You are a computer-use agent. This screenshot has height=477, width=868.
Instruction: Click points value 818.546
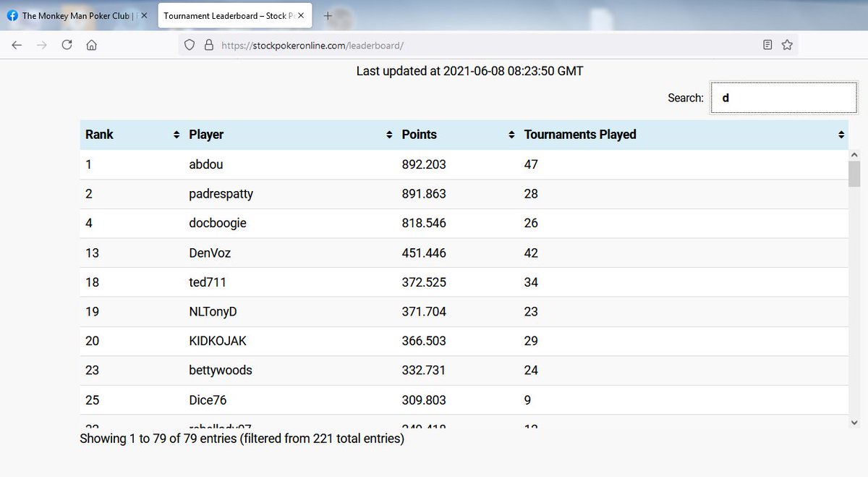point(424,223)
